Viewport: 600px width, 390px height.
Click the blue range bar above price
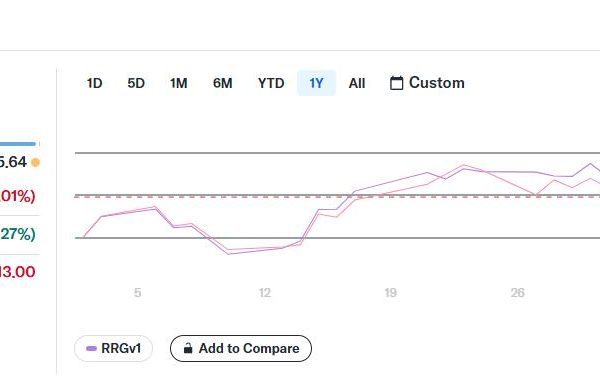point(18,144)
